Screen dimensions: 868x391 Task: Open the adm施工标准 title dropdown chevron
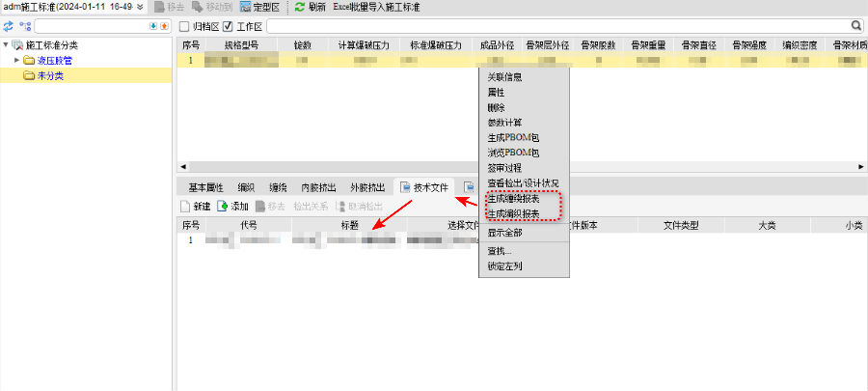pyautogui.click(x=140, y=7)
